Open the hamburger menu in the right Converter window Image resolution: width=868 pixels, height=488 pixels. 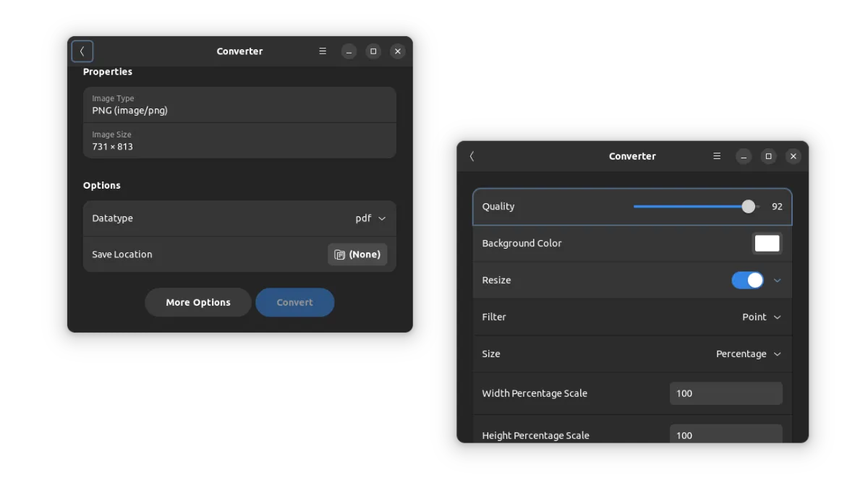(716, 156)
